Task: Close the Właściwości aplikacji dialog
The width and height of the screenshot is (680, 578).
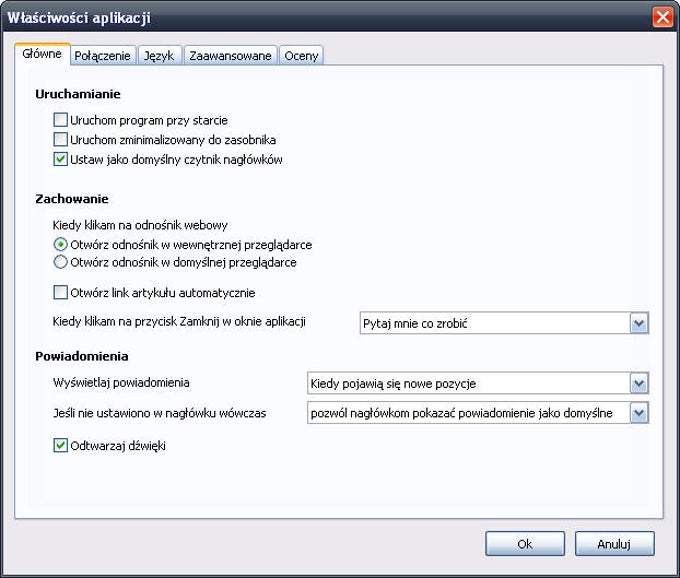Action: point(663,17)
